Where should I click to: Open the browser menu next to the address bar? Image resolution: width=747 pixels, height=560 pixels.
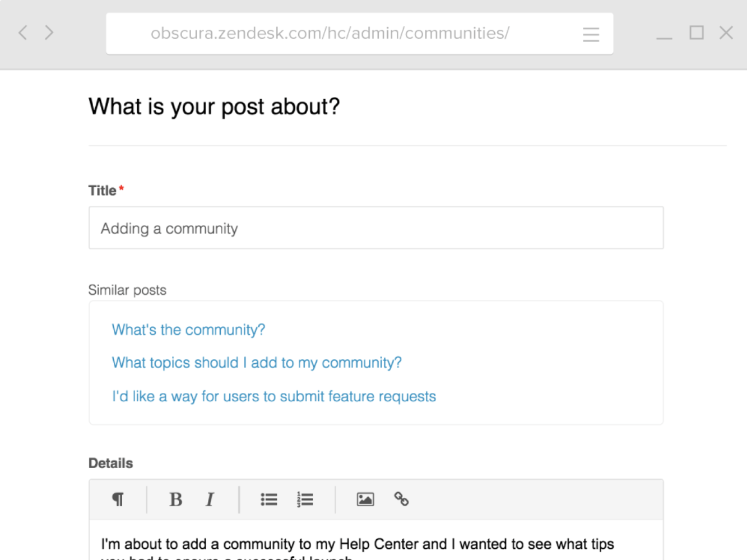[591, 35]
